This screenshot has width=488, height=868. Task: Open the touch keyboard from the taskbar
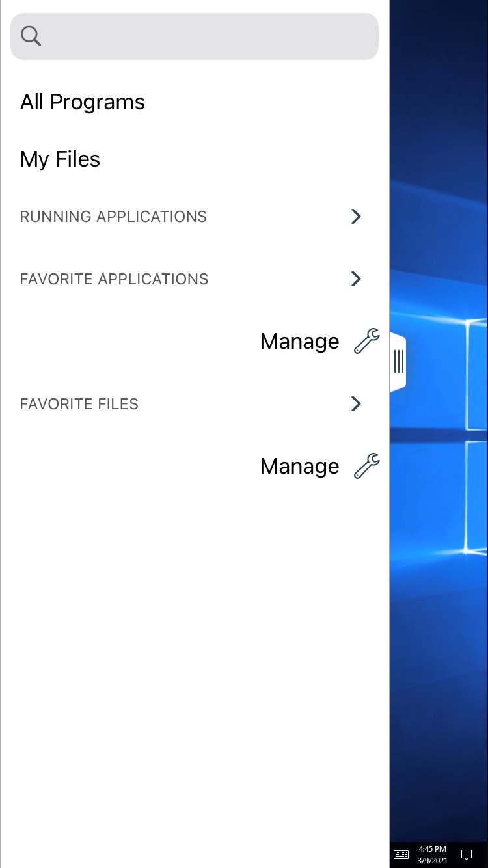coord(401,854)
